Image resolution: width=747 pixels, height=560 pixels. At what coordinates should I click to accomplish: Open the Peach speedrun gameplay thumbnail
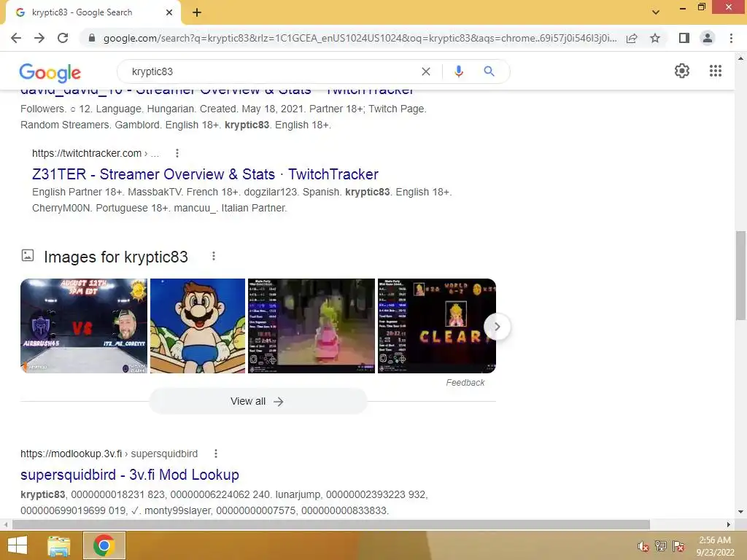click(311, 326)
